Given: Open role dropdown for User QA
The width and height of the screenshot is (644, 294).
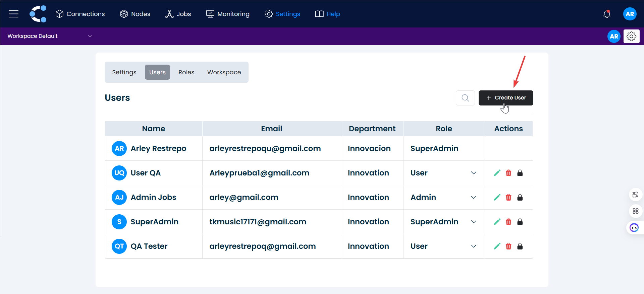Looking at the screenshot, I should tap(473, 173).
